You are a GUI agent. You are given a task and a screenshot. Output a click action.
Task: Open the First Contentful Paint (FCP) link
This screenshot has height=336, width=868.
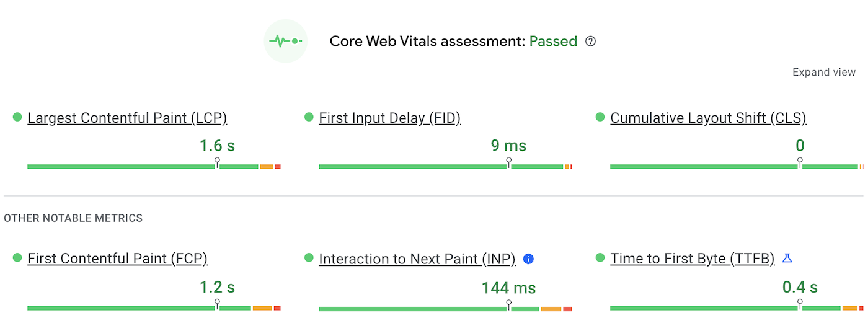117,259
